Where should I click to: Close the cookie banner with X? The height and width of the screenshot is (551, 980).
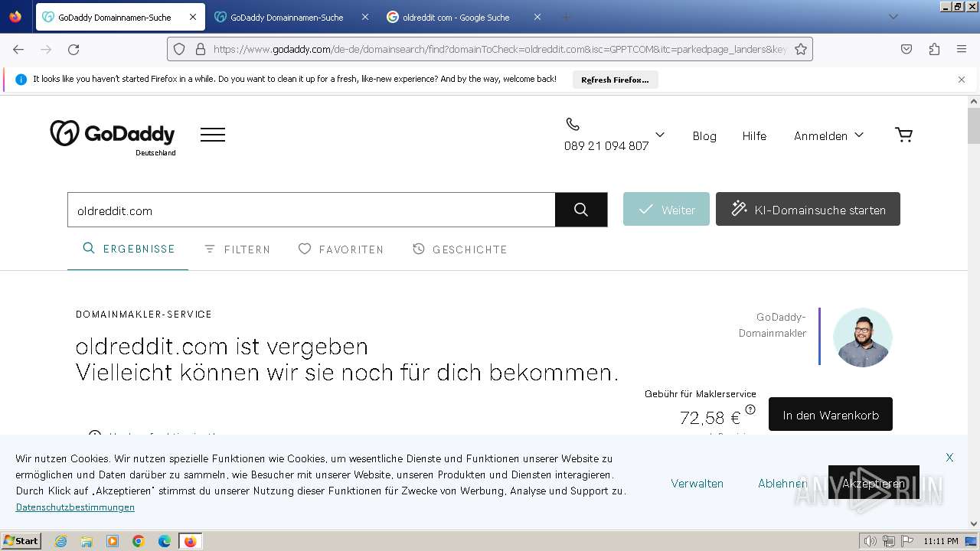pyautogui.click(x=949, y=458)
